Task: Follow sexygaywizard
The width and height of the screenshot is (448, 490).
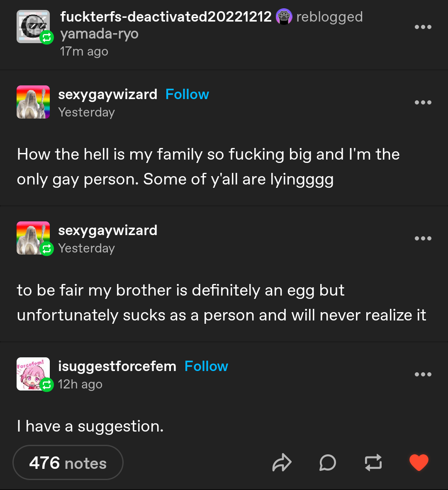Action: coord(187,95)
